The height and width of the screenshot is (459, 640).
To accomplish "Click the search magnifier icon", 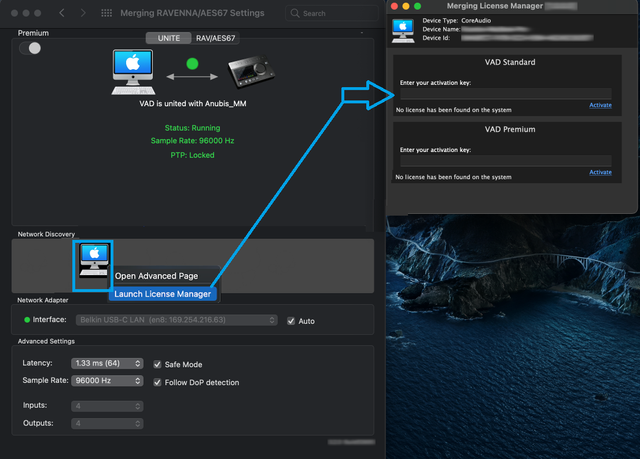I will tap(295, 13).
